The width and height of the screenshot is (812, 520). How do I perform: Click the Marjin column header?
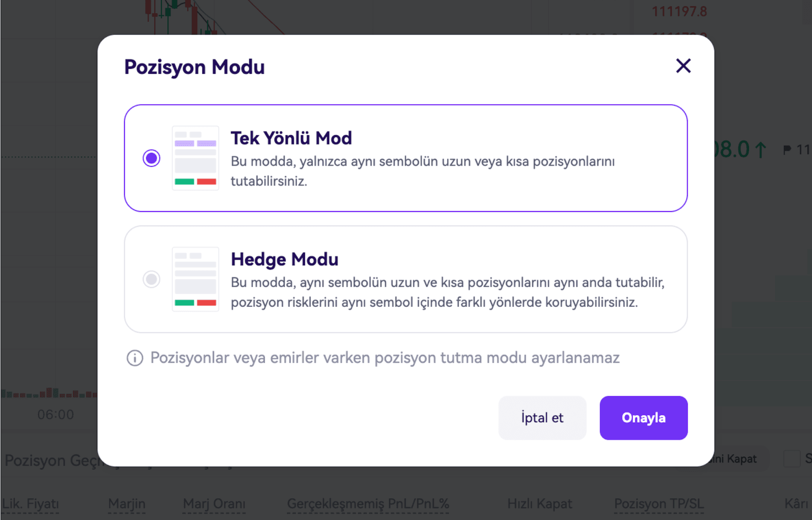point(126,504)
